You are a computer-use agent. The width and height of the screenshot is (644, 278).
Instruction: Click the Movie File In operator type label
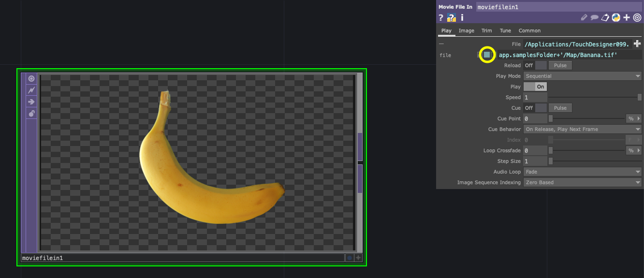click(x=455, y=7)
